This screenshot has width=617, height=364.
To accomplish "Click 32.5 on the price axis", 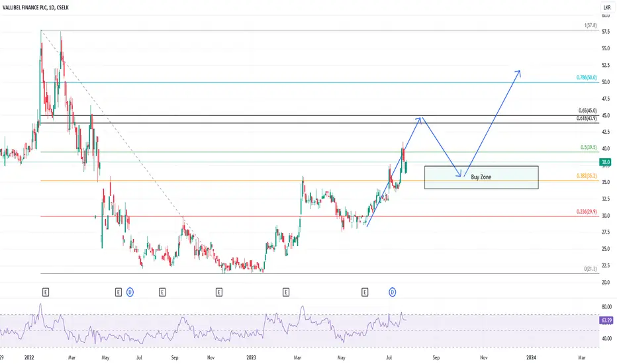I will (x=606, y=199).
